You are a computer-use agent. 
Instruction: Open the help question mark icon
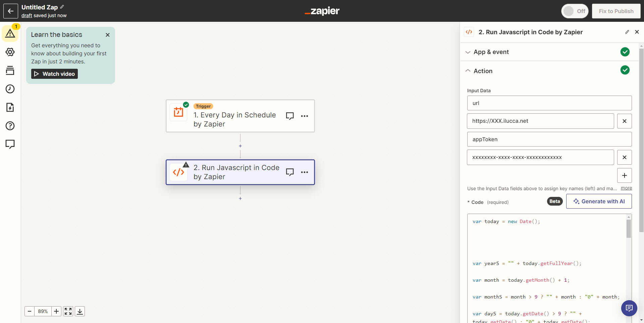point(10,126)
